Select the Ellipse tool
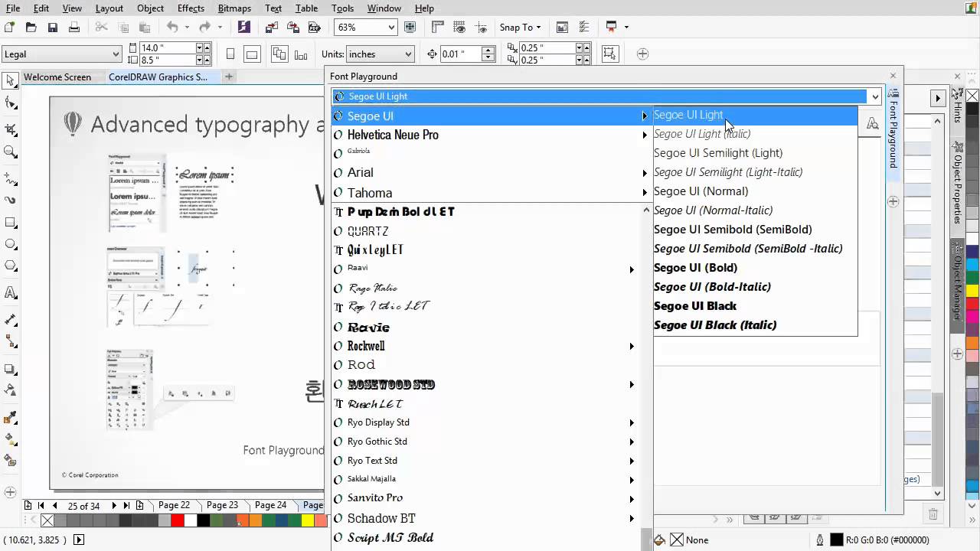Viewport: 980px width, 551px height. (x=11, y=244)
